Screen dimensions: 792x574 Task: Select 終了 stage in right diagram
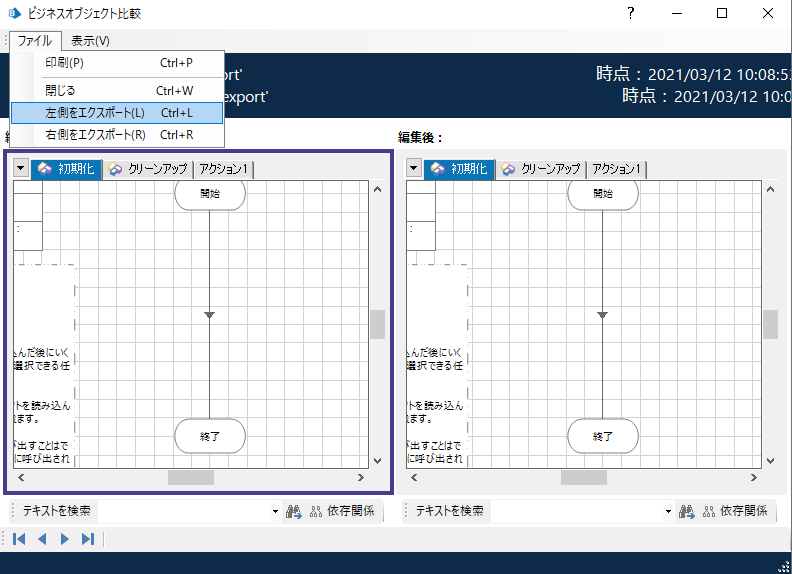603,436
